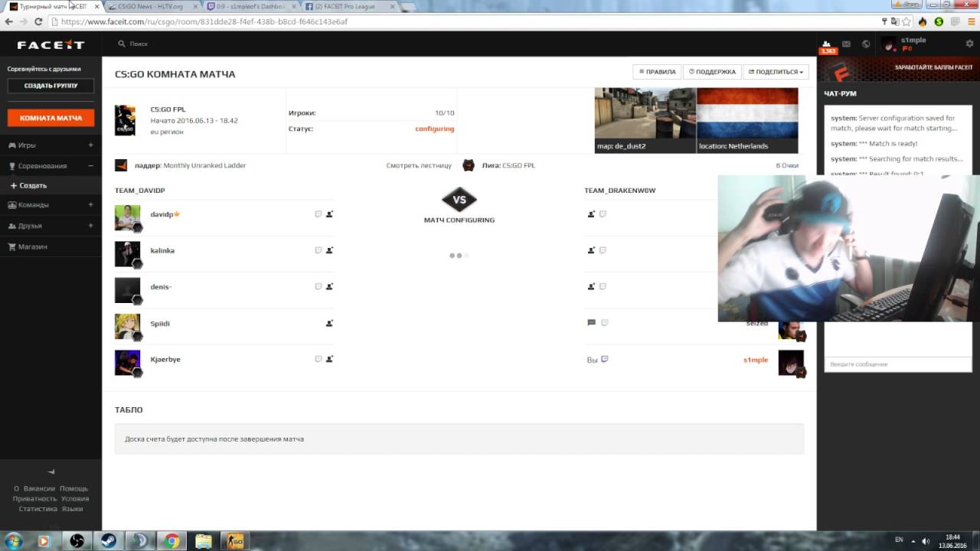Click chat icon in davidp row
This screenshot has height=551, width=980.
click(318, 214)
